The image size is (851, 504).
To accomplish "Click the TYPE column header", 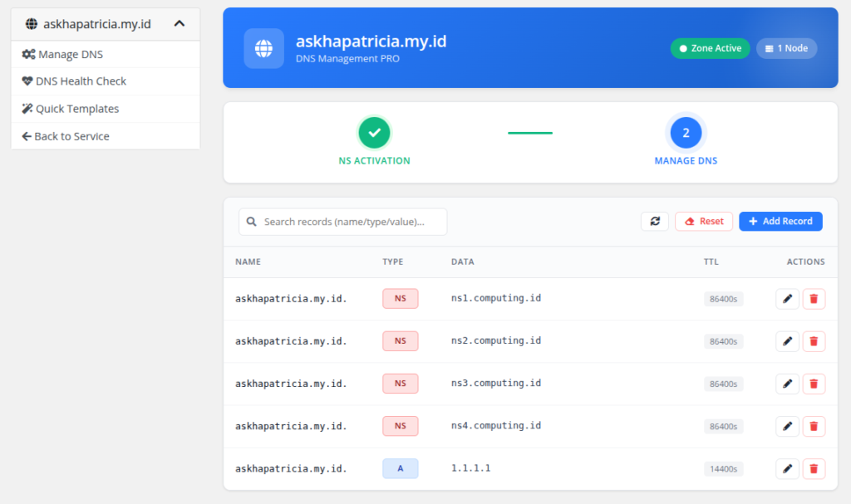I will pyautogui.click(x=393, y=262).
